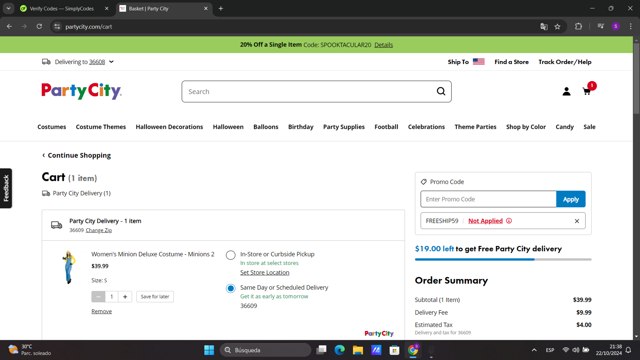The image size is (640, 360).
Task: Open the Halloween Decorations menu
Action: 169,127
